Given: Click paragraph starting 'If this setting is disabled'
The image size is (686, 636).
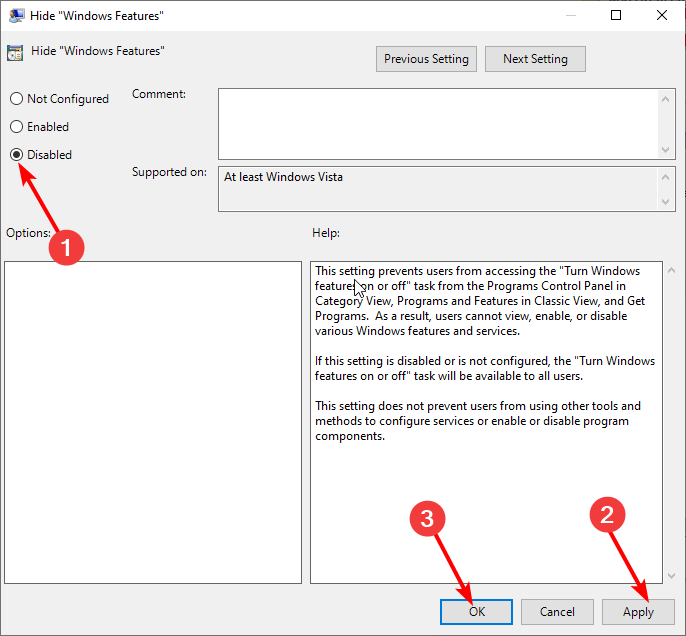Looking at the screenshot, I should pos(485,368).
